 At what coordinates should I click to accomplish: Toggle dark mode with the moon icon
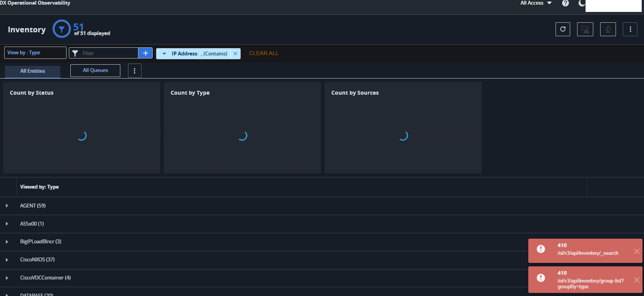click(x=581, y=3)
